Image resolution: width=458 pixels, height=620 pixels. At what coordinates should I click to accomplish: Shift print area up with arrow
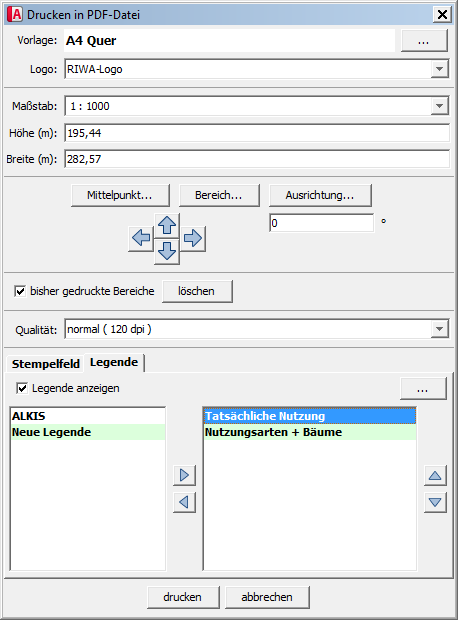click(167, 225)
